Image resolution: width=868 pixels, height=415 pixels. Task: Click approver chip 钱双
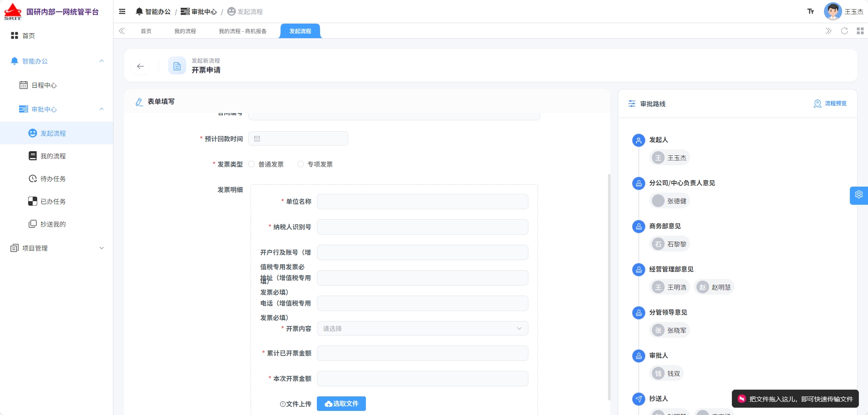pos(666,373)
